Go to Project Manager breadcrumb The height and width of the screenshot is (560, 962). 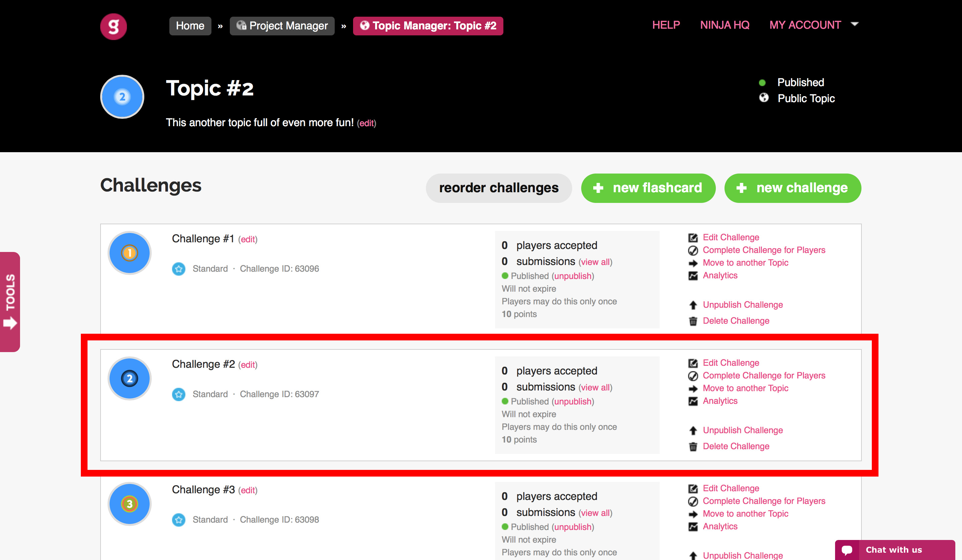point(282,26)
